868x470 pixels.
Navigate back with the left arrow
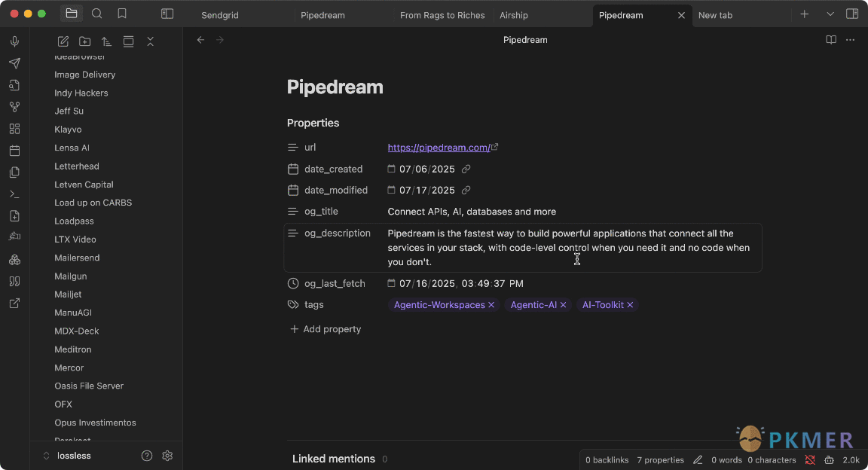201,40
